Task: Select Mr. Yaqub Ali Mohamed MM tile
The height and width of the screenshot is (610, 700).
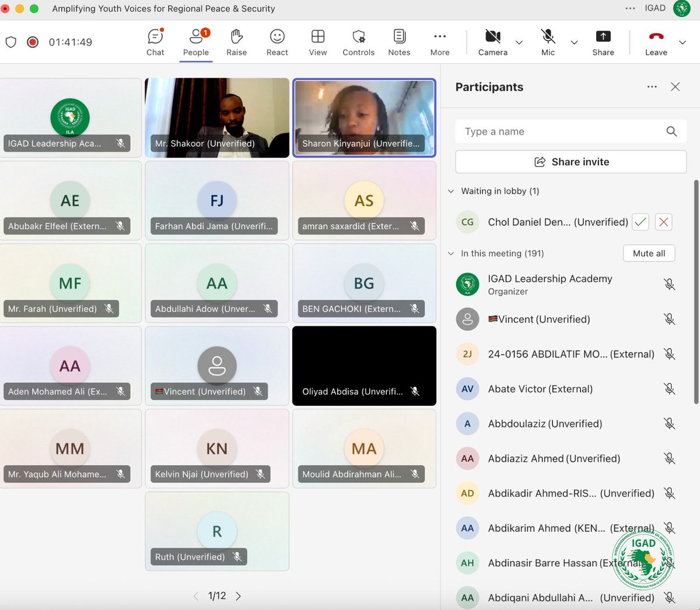Action: tap(70, 449)
